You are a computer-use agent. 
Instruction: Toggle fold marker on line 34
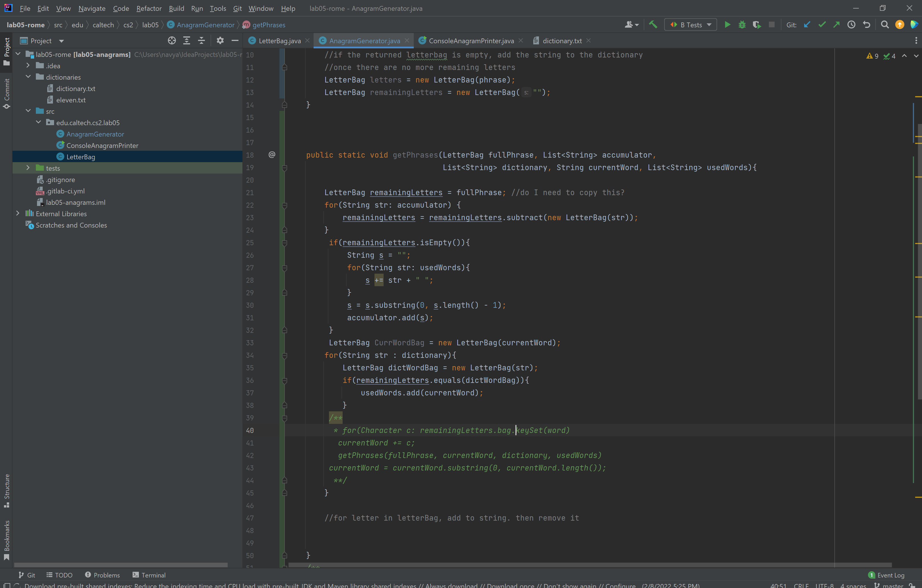(x=285, y=356)
